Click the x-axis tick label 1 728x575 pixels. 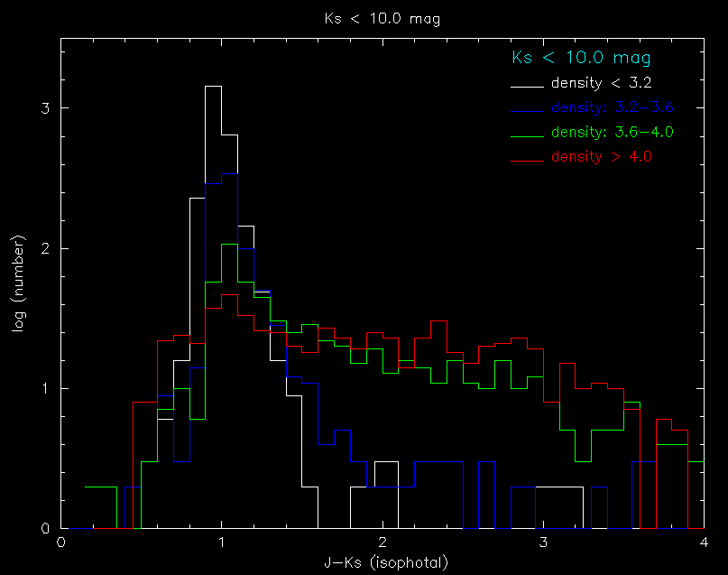coord(221,543)
